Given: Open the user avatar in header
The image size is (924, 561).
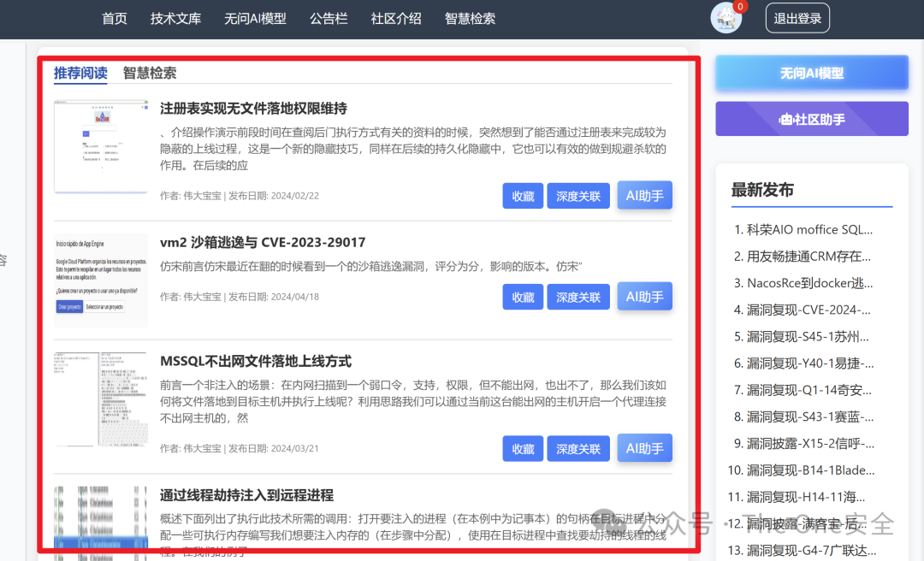Looking at the screenshot, I should click(726, 18).
